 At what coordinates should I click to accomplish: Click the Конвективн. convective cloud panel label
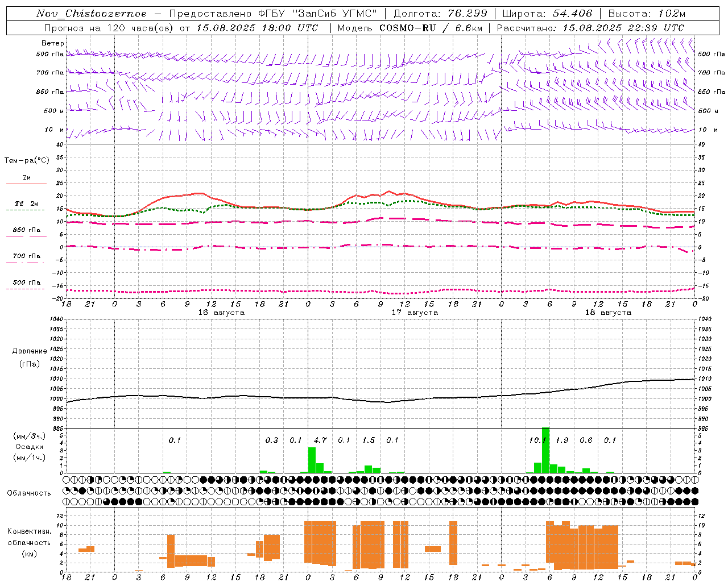point(29,531)
